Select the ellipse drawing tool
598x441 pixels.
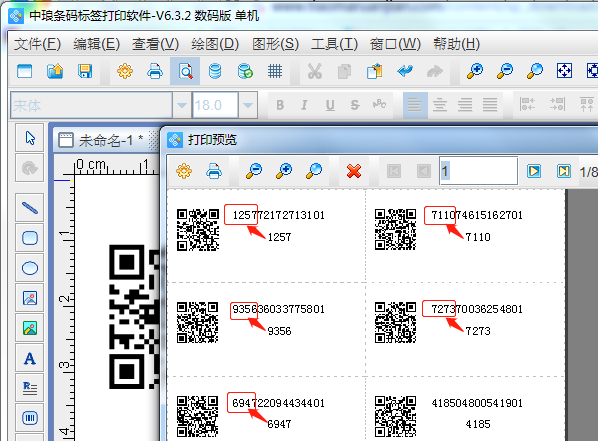point(30,268)
